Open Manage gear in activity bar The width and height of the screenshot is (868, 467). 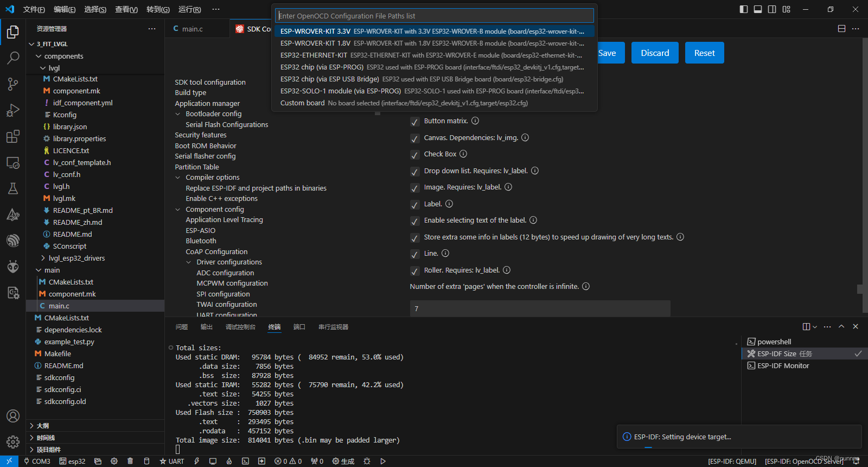(x=13, y=441)
